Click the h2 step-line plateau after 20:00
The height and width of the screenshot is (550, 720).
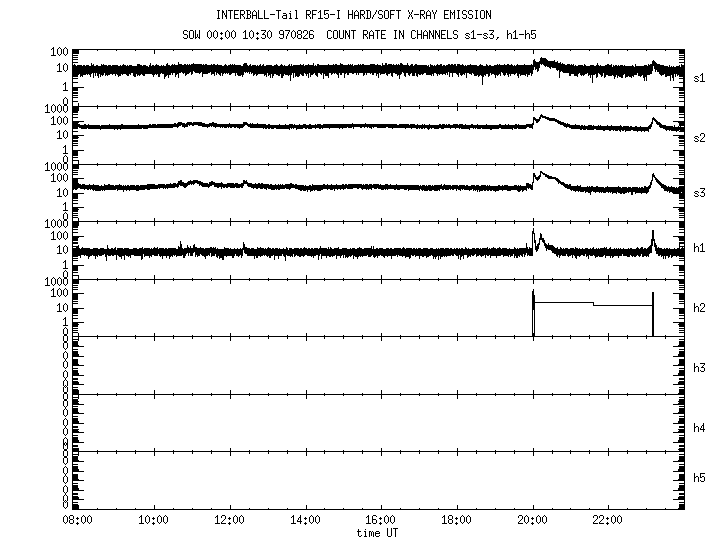[x=564, y=303]
